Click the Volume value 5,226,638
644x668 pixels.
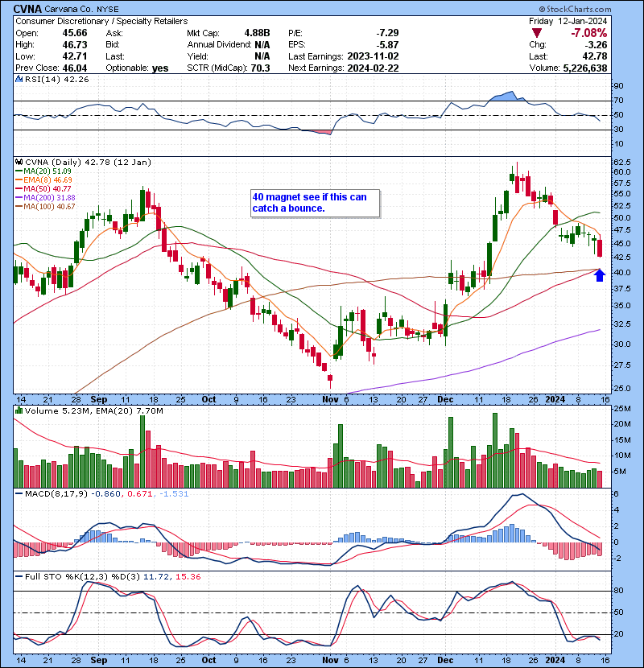click(x=584, y=68)
